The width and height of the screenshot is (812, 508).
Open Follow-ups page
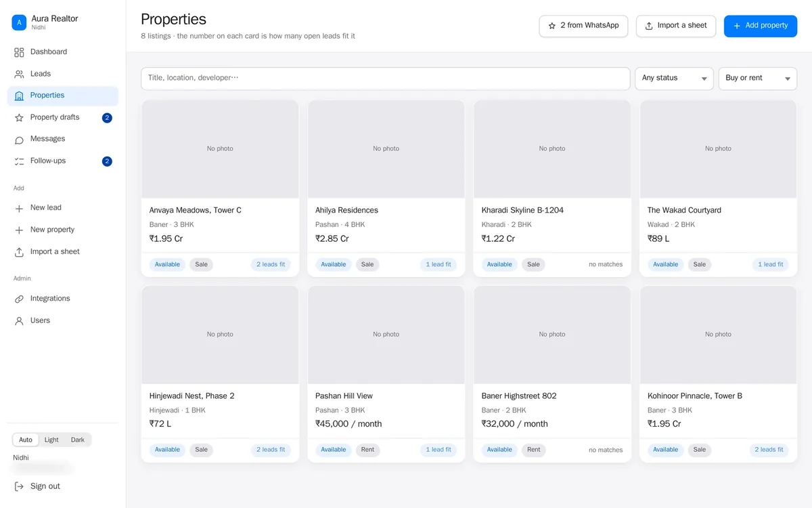pos(63,161)
